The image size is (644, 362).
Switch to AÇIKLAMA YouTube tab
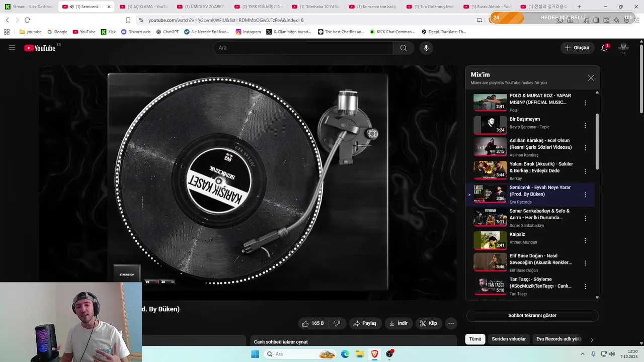tap(143, 7)
